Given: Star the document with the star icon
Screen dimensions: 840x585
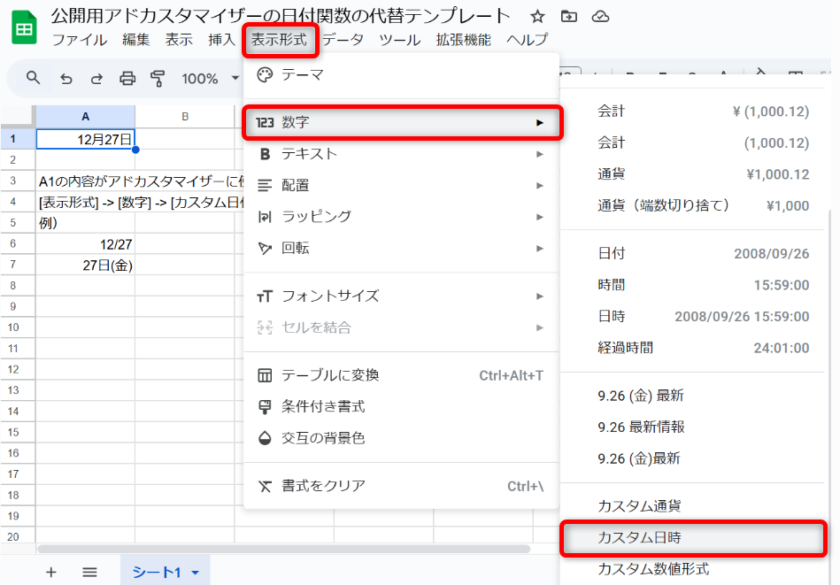Looking at the screenshot, I should point(537,16).
